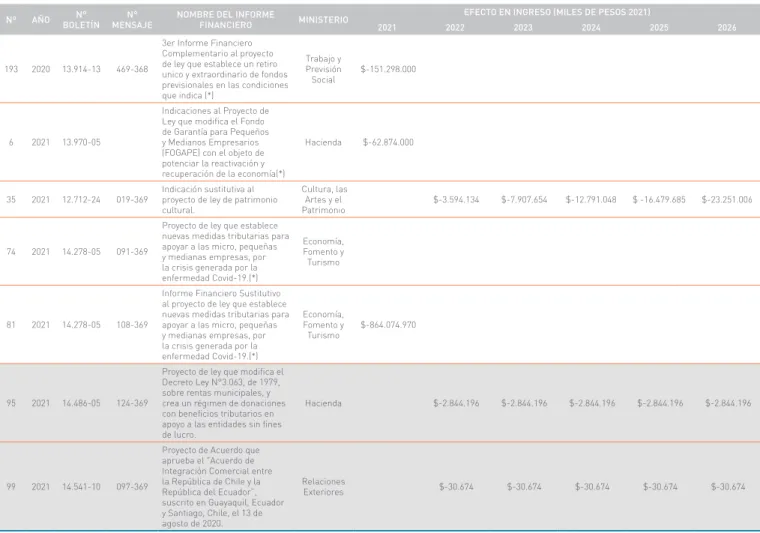Click the 'patrimonio cultural' report description

220,200
